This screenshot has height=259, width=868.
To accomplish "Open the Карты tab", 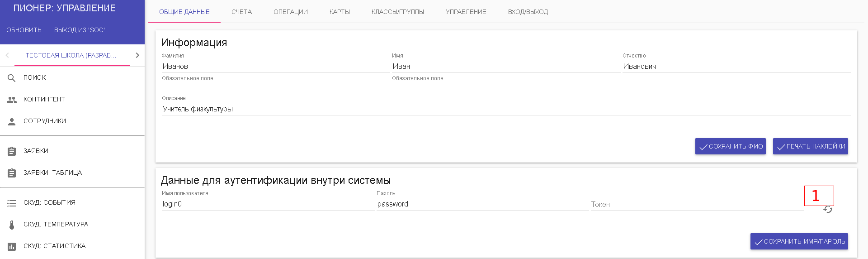I will [340, 12].
